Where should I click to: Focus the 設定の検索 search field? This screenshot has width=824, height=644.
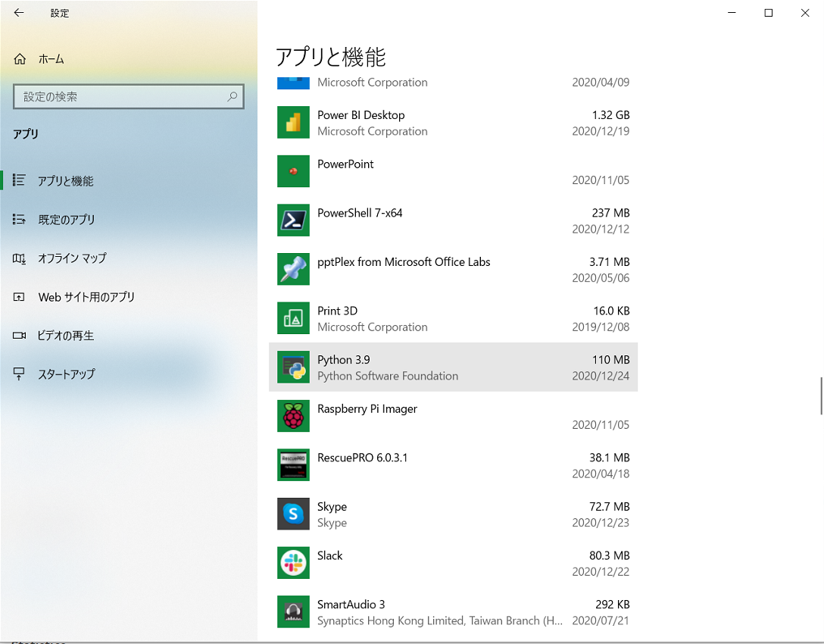(x=129, y=97)
